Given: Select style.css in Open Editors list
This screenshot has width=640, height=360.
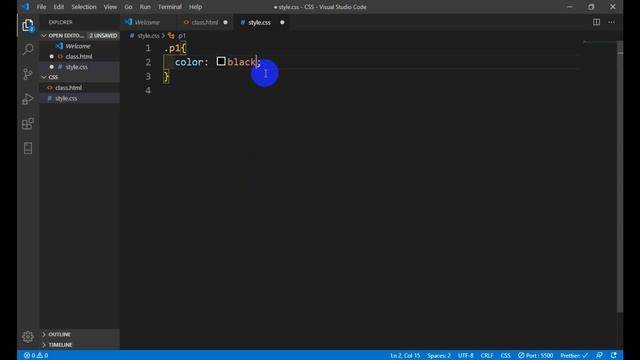Looking at the screenshot, I should point(76,67).
